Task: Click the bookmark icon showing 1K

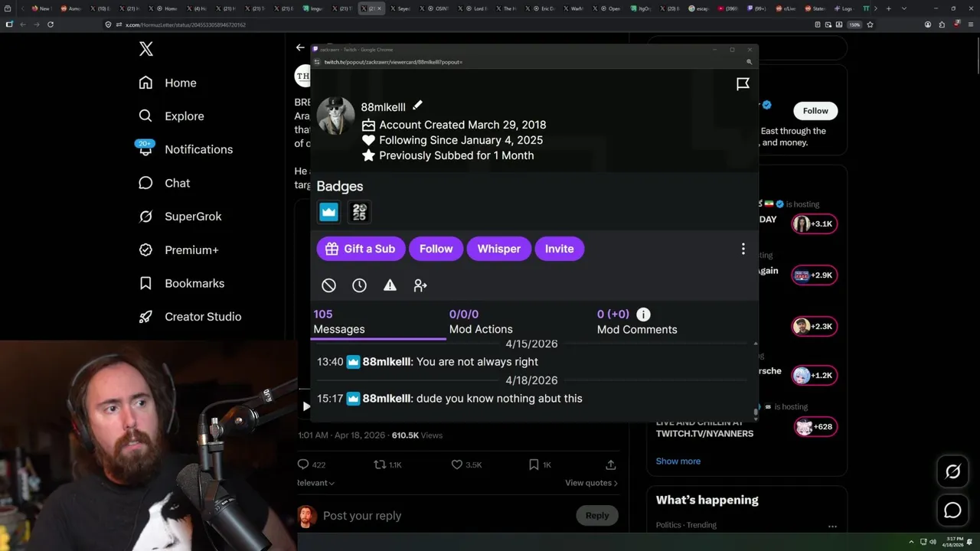Action: (534, 465)
